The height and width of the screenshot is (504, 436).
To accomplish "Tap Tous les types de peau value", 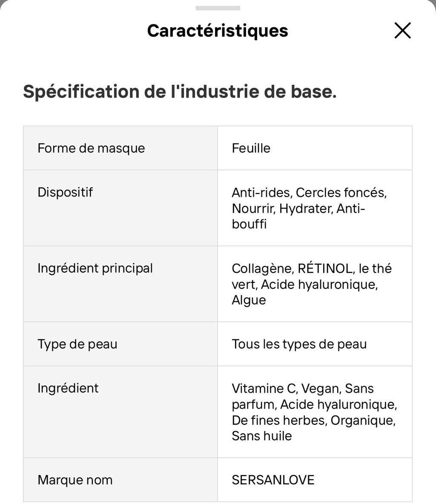I will (299, 344).
